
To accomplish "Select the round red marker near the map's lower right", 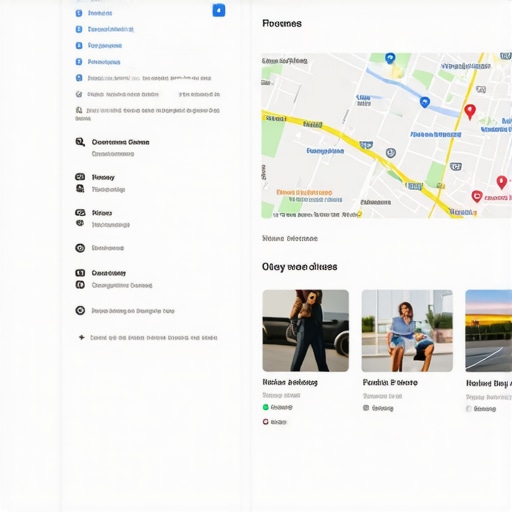I will (x=477, y=196).
